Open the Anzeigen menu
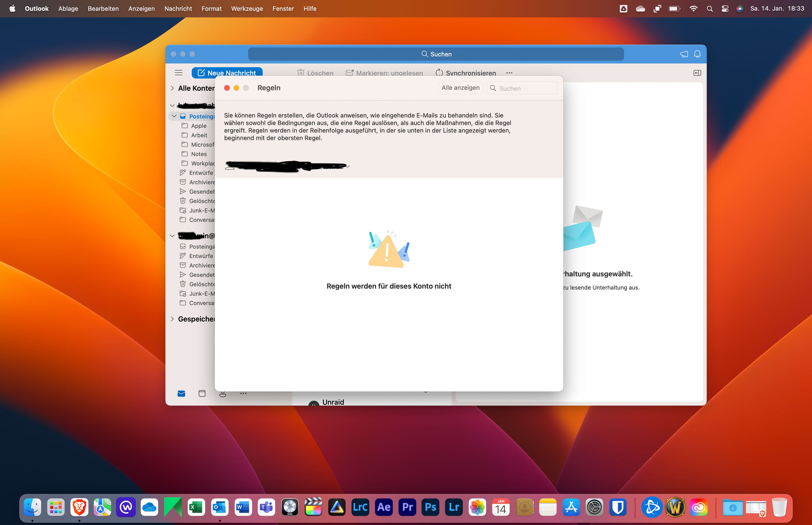Viewport: 812px width, 525px height. point(141,8)
